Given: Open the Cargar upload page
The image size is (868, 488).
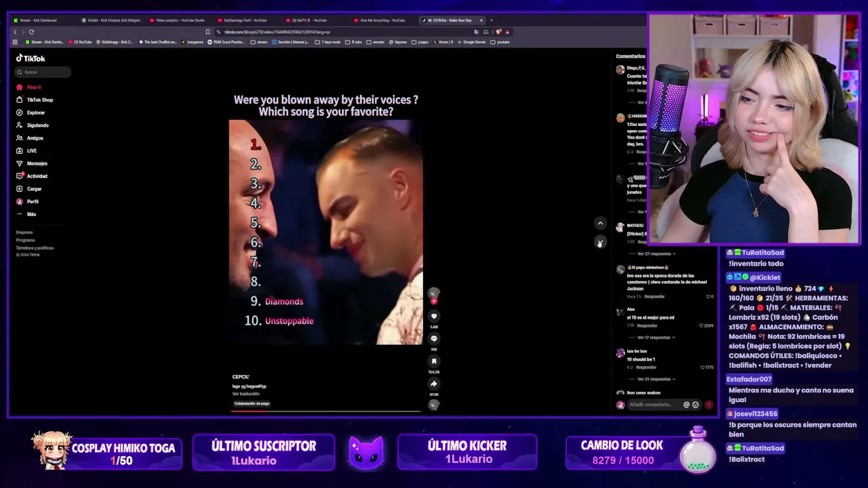Looking at the screenshot, I should coord(29,189).
